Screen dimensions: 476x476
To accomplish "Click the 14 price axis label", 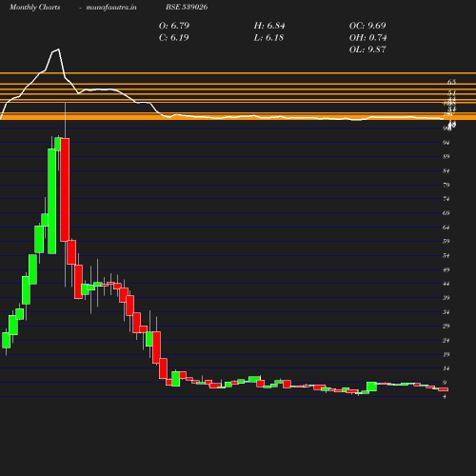I will pos(446,368).
